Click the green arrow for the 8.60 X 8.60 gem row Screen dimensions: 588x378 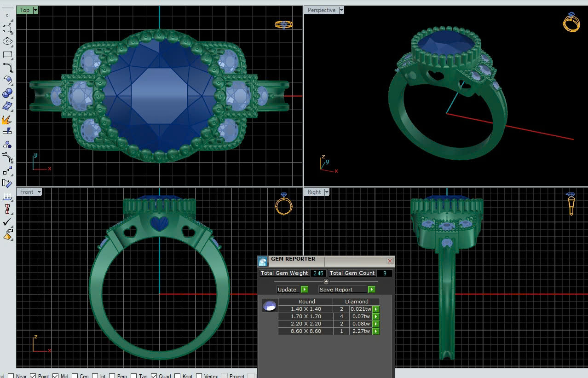pos(376,331)
